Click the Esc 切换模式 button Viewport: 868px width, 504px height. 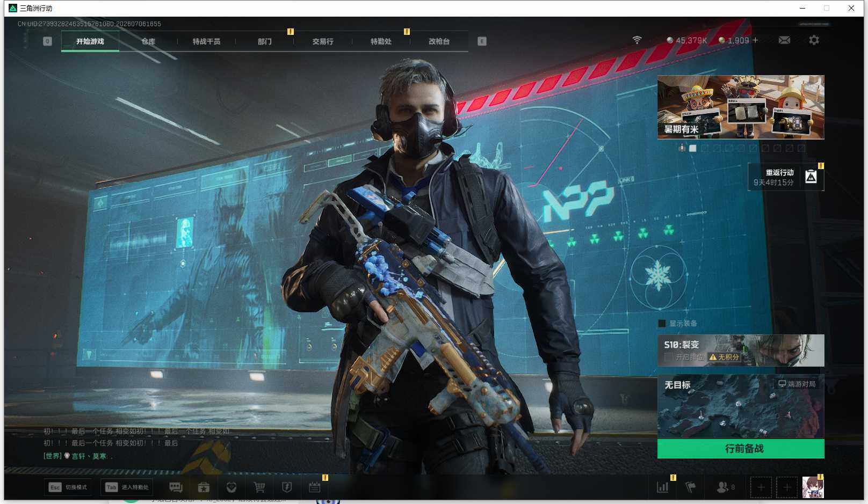68,487
